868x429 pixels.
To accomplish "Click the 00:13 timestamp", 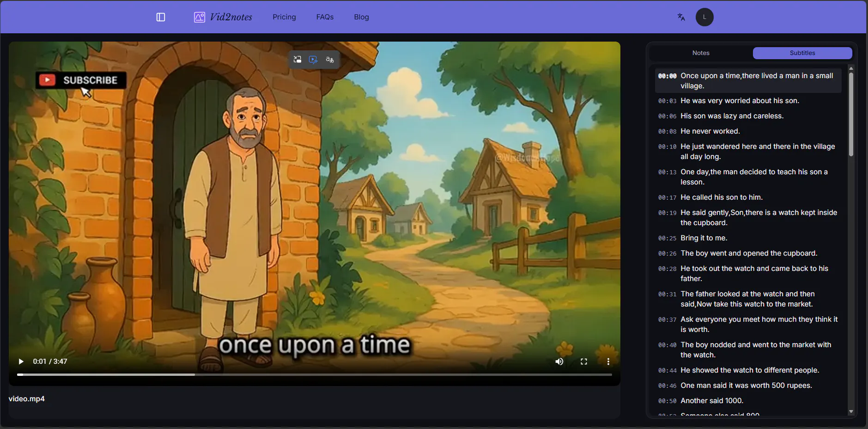I will (x=667, y=172).
